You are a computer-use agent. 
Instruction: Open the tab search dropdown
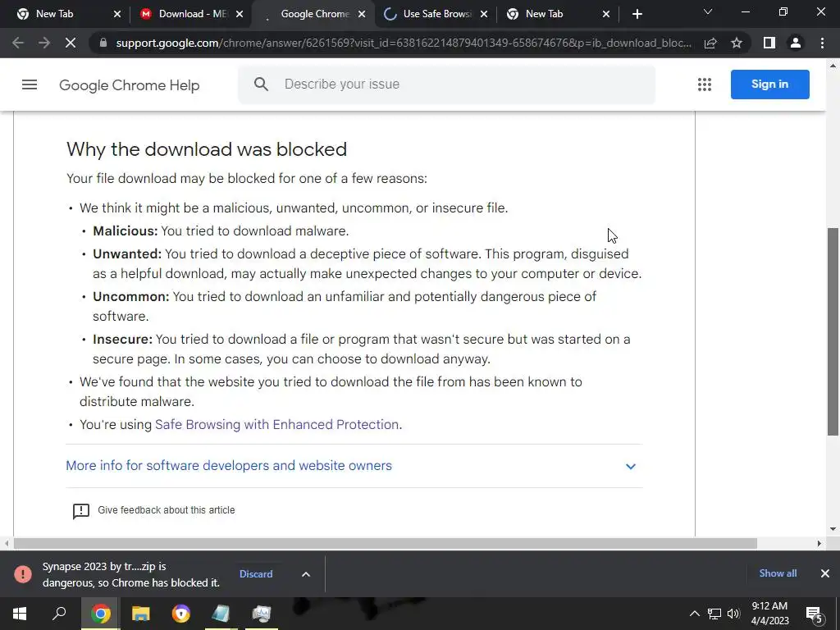(x=708, y=11)
